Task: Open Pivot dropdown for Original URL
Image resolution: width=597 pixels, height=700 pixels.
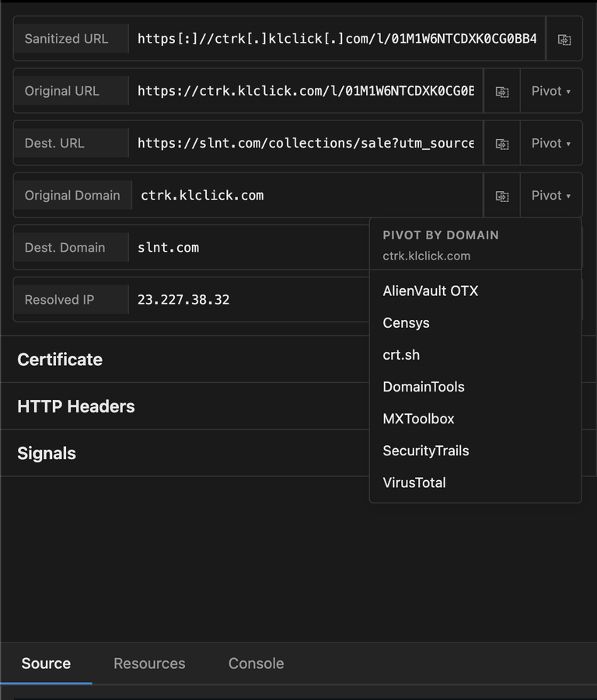Action: (551, 91)
